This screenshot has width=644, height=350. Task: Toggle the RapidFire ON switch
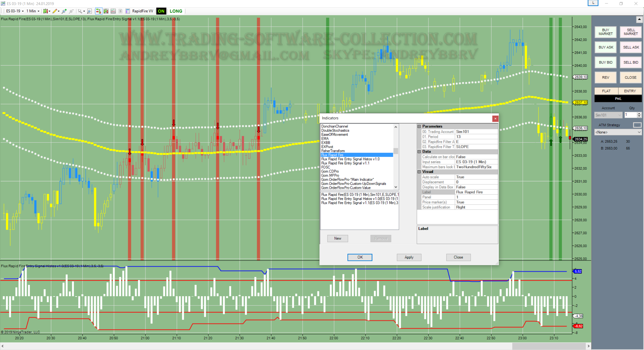pos(161,11)
